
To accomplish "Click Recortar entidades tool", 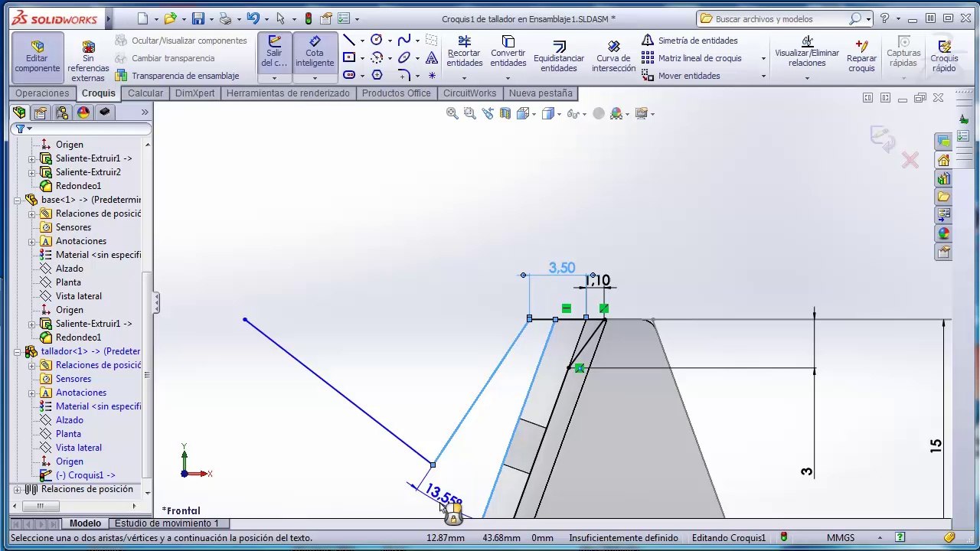I will point(464,51).
